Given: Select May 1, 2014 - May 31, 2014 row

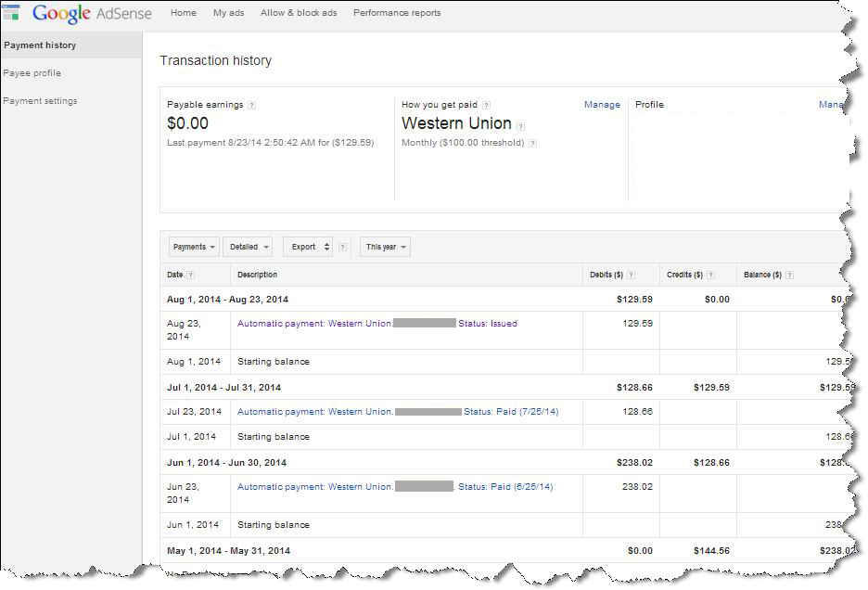Looking at the screenshot, I should click(x=504, y=551).
